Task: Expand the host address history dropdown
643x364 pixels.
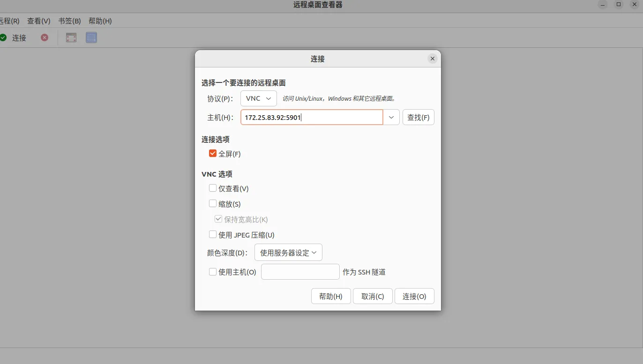Action: (x=391, y=117)
